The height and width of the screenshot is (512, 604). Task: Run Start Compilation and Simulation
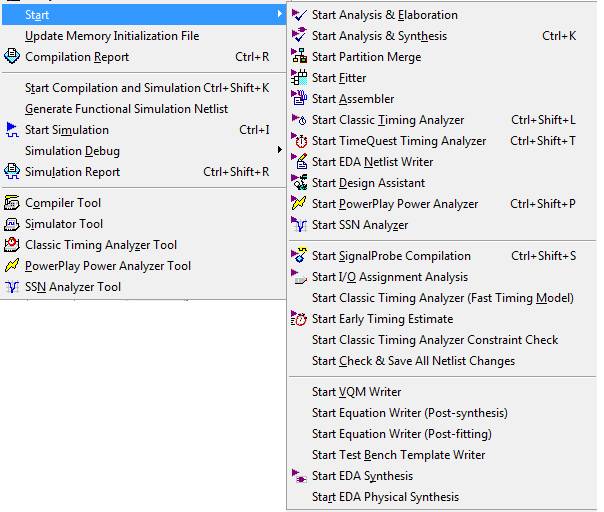(x=113, y=88)
